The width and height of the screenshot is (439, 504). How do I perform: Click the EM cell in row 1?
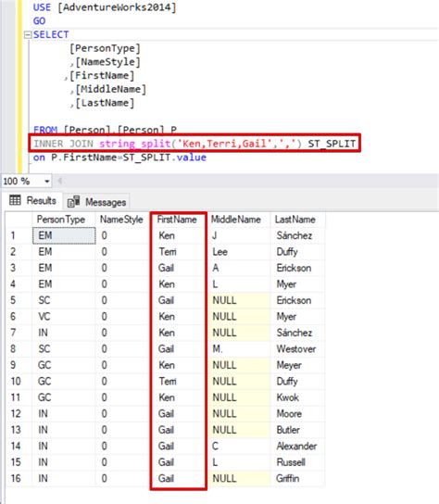coord(64,235)
